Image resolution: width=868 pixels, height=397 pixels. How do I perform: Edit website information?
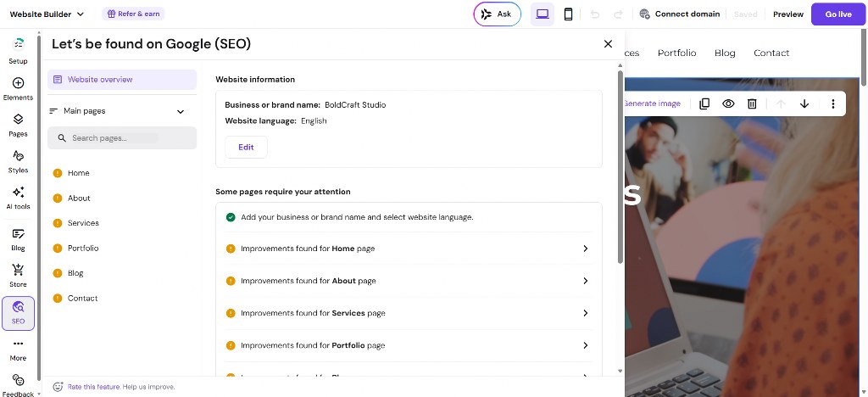pos(246,148)
